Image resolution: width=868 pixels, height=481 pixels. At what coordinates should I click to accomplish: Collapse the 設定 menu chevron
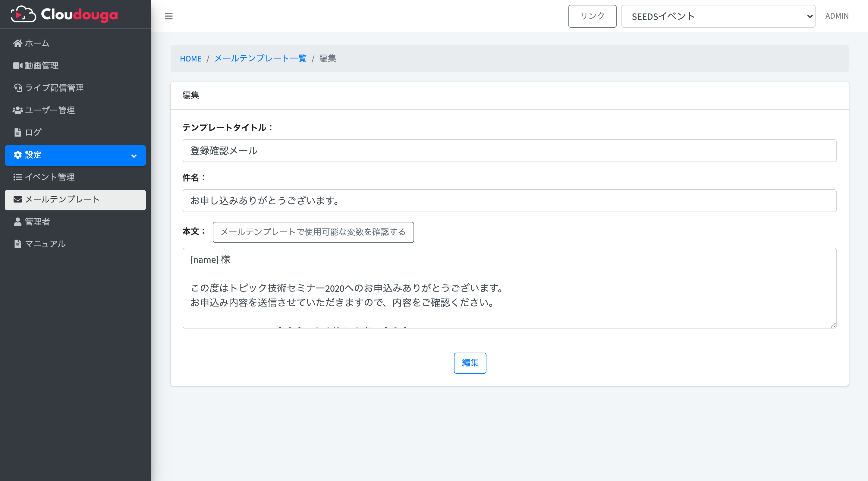click(134, 156)
